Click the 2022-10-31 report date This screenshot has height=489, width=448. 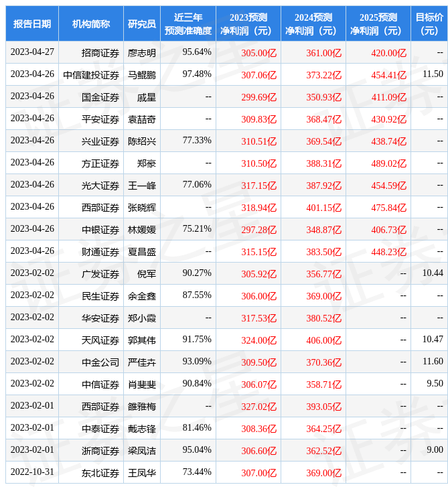pos(32,472)
